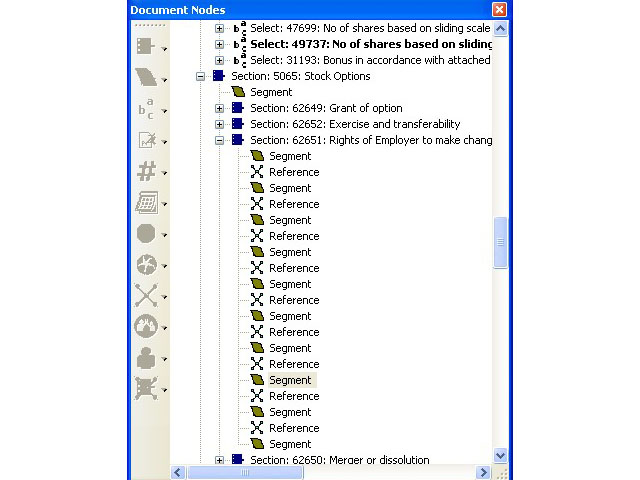Click the bac icon beside Select: 31193
Screen dimensions: 640x480
click(240, 60)
